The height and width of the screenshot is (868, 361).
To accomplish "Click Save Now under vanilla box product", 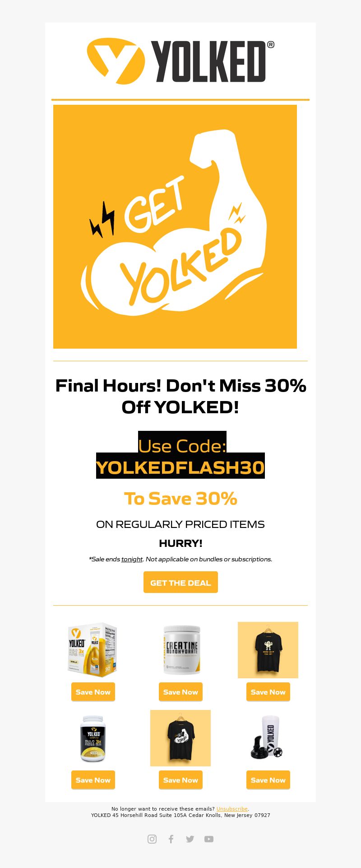I will tap(93, 692).
